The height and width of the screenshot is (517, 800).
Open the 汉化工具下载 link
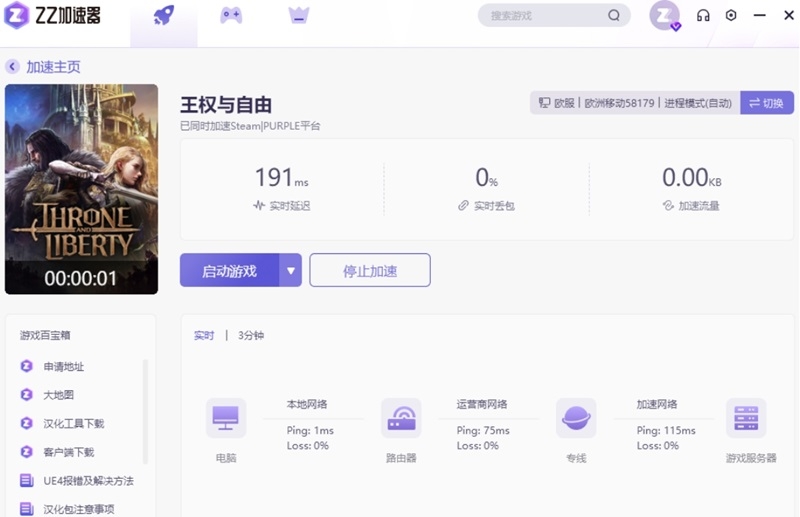[73, 424]
